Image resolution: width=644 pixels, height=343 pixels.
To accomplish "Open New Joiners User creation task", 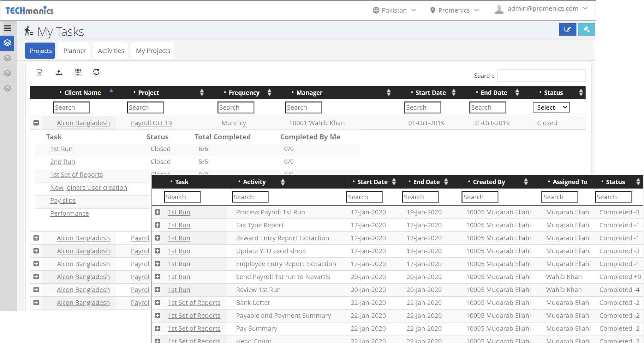I will click(x=88, y=188).
